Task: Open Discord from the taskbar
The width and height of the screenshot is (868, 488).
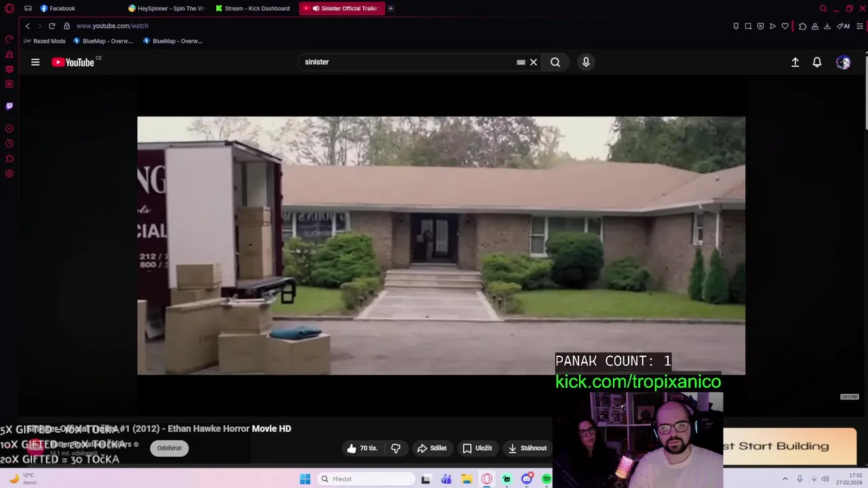Action: 527,479
